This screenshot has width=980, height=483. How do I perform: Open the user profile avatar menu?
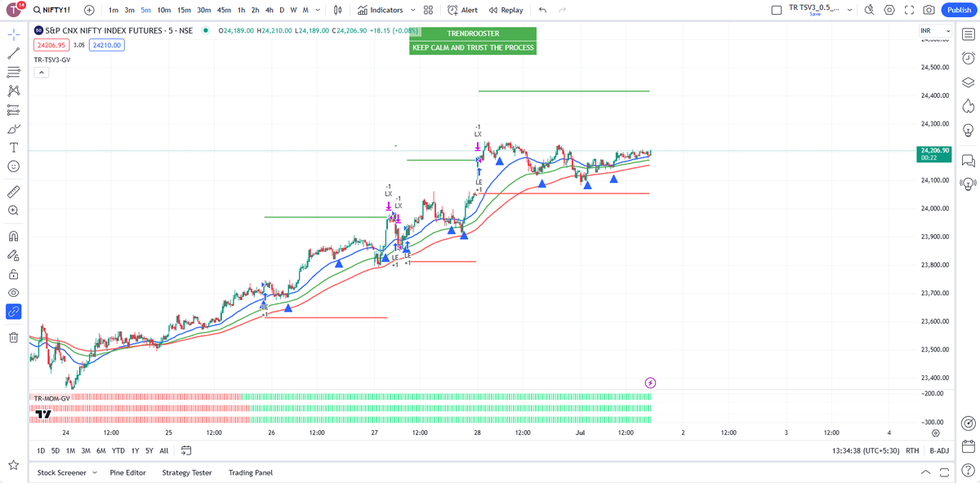(14, 10)
